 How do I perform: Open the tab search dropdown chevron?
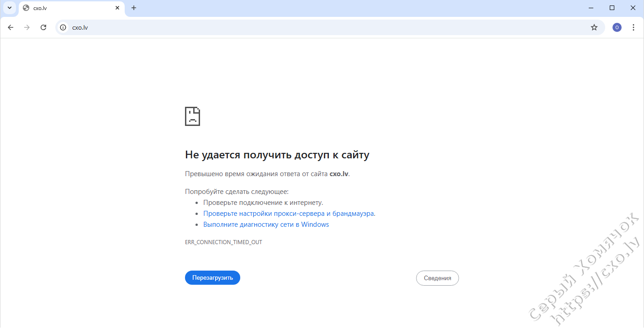10,8
